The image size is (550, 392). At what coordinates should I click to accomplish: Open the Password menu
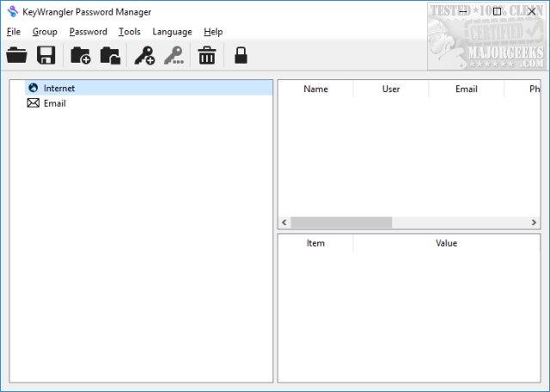coord(89,32)
